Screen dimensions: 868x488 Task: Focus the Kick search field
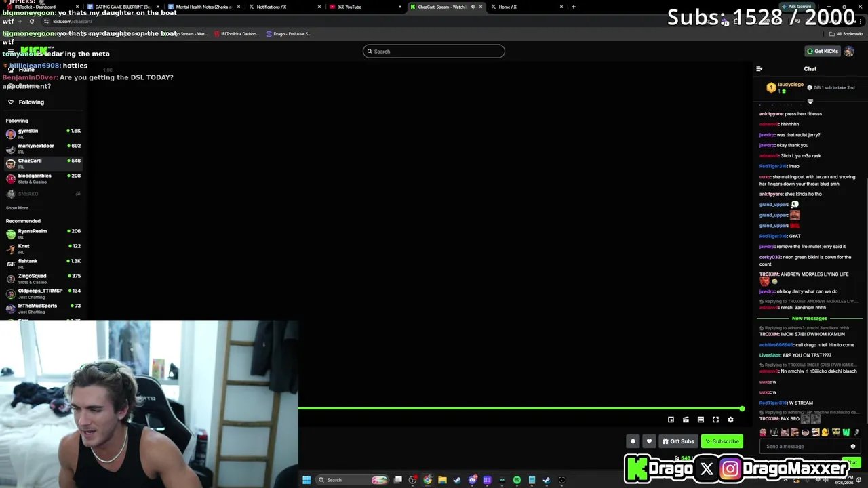coord(434,51)
